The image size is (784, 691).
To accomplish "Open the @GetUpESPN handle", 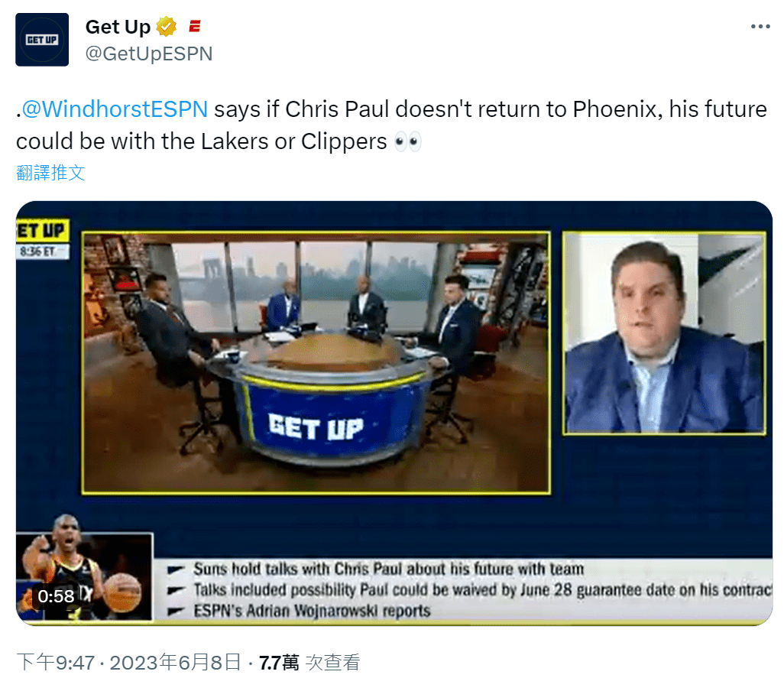I will click(149, 54).
